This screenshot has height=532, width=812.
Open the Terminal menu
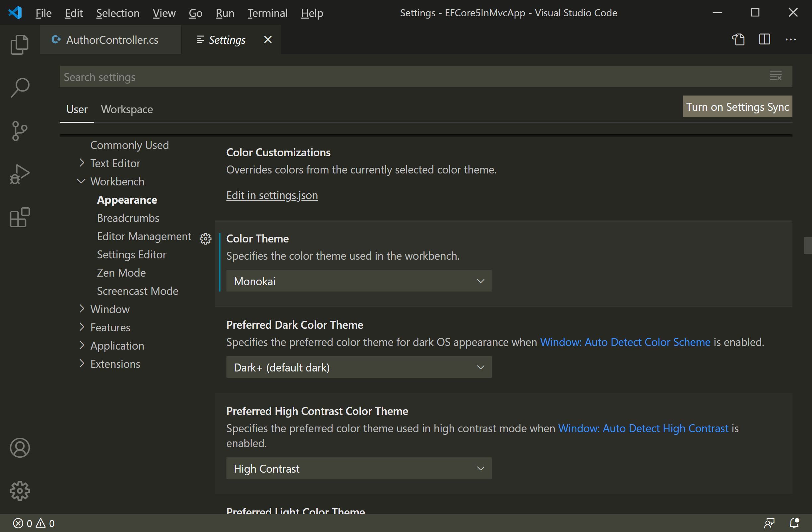pyautogui.click(x=268, y=13)
